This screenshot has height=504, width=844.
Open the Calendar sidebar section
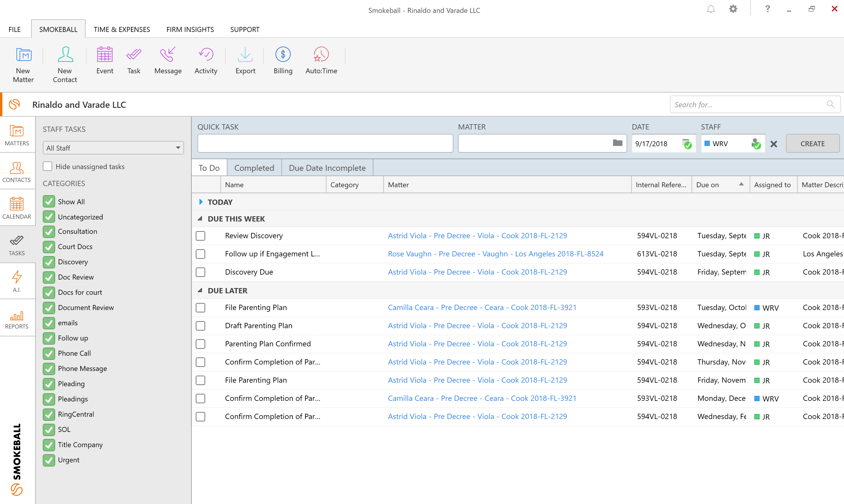[17, 207]
